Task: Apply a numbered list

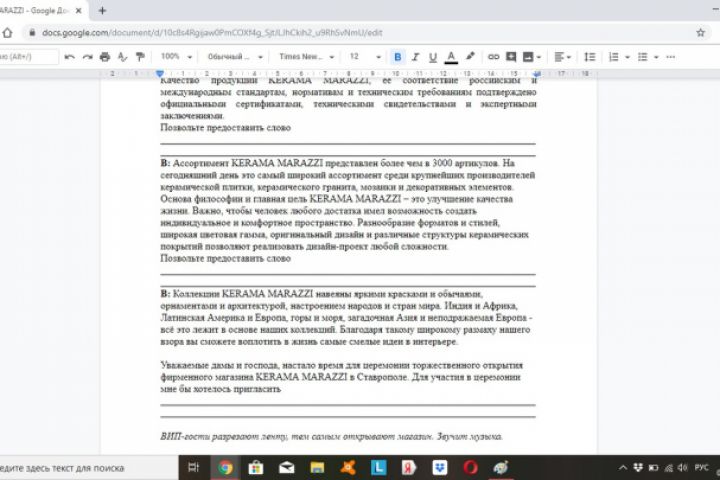Action: pos(613,57)
